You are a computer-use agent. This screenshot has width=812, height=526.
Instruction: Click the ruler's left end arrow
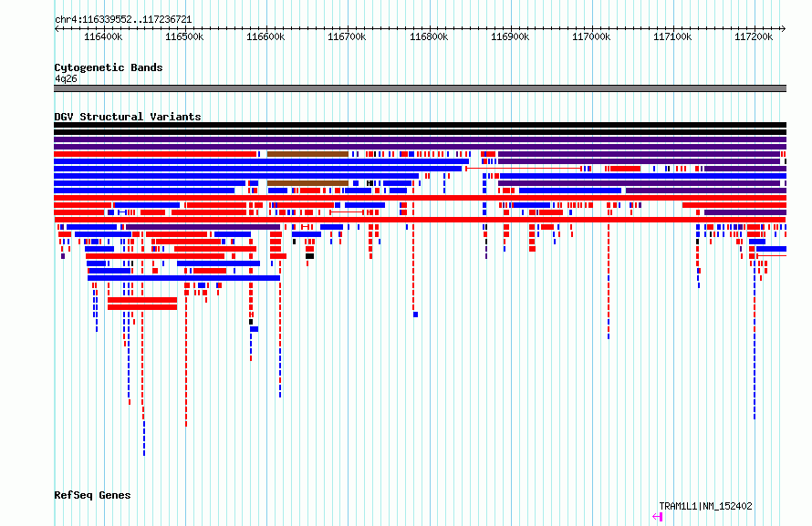(x=57, y=29)
